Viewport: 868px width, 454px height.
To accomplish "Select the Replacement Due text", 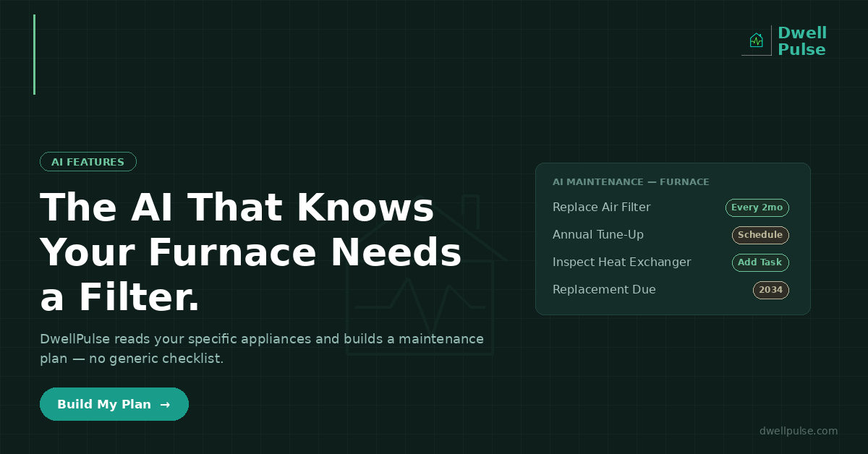I will pos(604,290).
